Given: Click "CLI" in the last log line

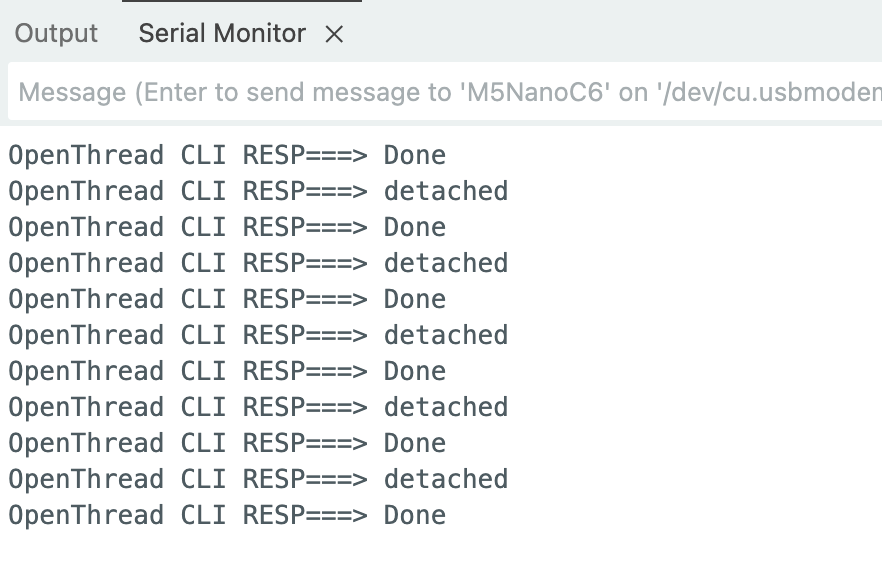Looking at the screenshot, I should tap(204, 515).
